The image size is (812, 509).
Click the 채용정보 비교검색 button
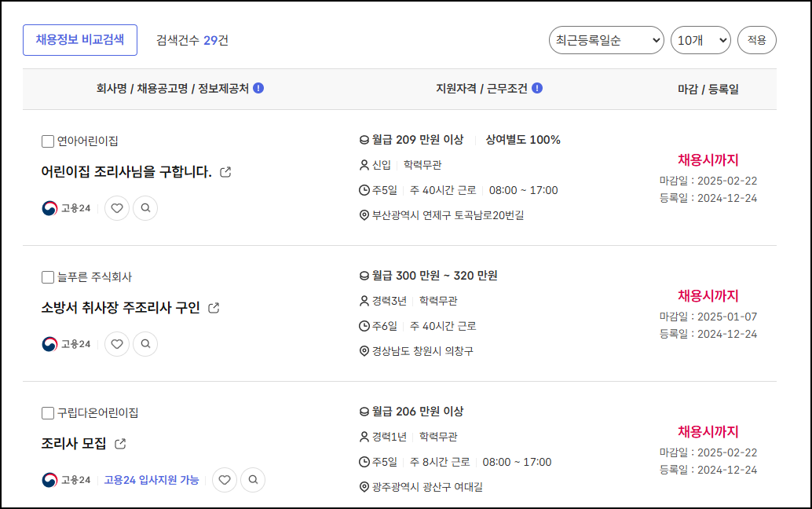pos(79,39)
